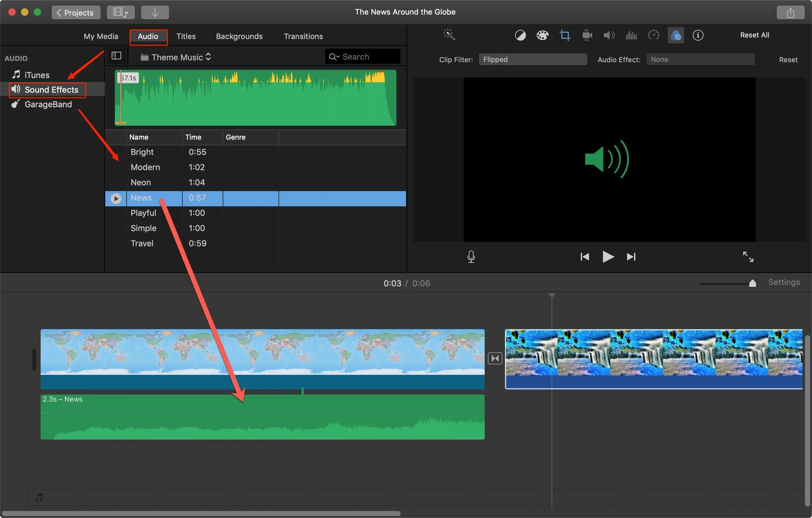812x518 pixels.
Task: Click the crop/trim icon in toolbar
Action: pyautogui.click(x=564, y=36)
